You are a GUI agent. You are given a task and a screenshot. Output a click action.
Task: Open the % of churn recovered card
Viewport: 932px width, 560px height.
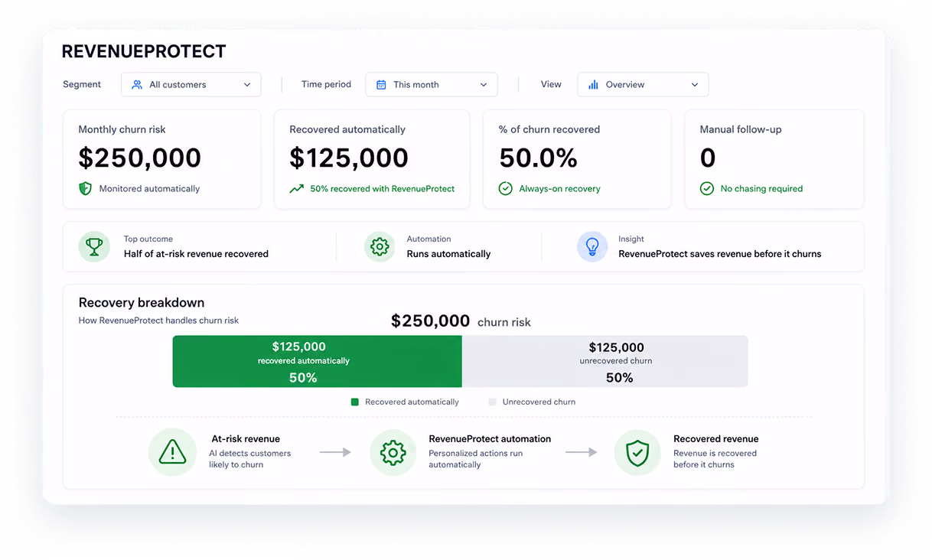577,159
